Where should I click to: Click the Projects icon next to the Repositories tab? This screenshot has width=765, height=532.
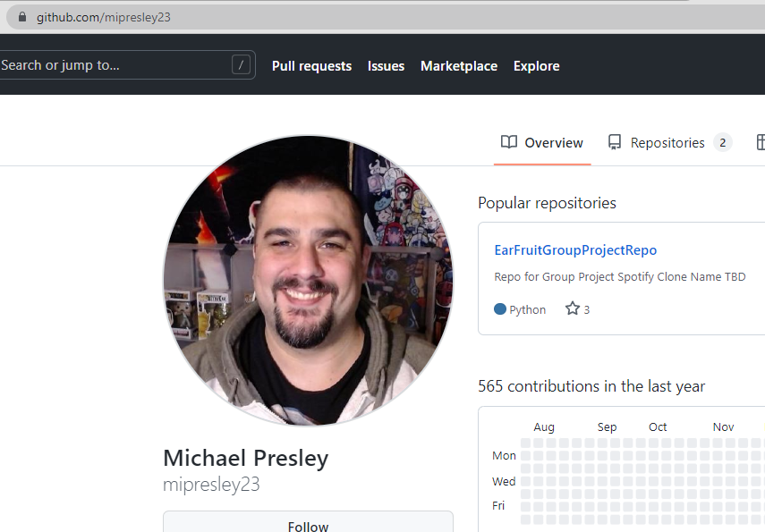(761, 142)
